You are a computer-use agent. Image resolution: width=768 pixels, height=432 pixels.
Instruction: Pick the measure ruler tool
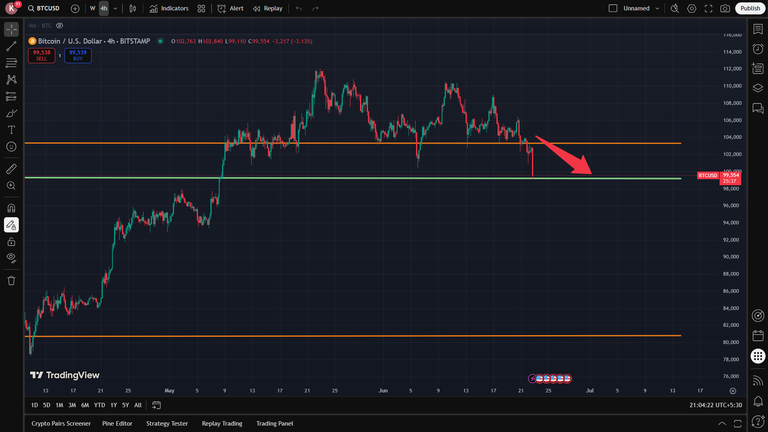[x=11, y=169]
